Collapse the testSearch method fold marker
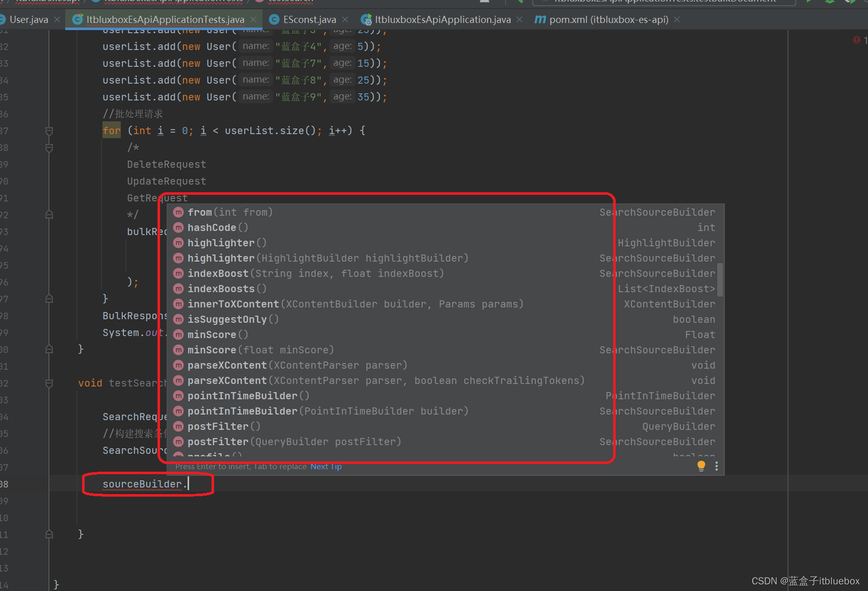This screenshot has width=868, height=591. coord(49,383)
